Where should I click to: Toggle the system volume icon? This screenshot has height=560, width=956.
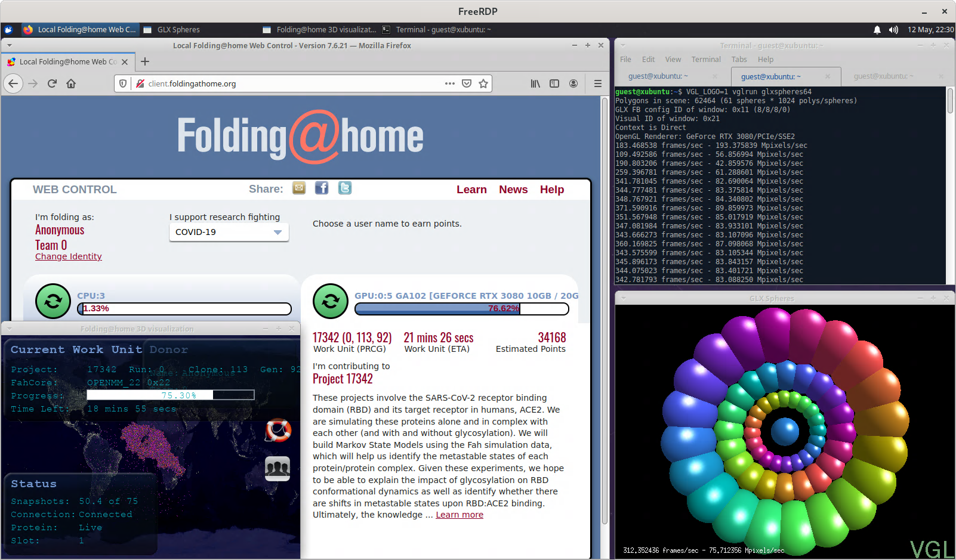(x=893, y=30)
